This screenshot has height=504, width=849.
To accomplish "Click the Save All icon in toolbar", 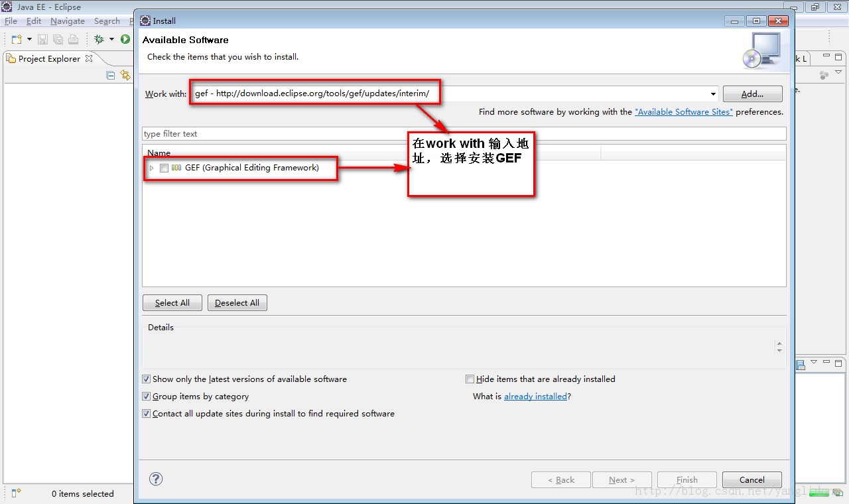I will 58,40.
